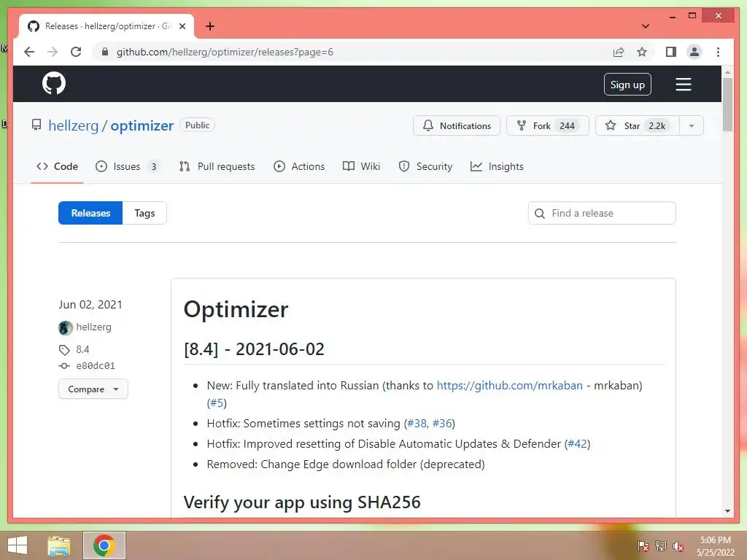Viewport: 747px width, 560px height.
Task: Open Chrome's three-dot menu
Action: [718, 52]
